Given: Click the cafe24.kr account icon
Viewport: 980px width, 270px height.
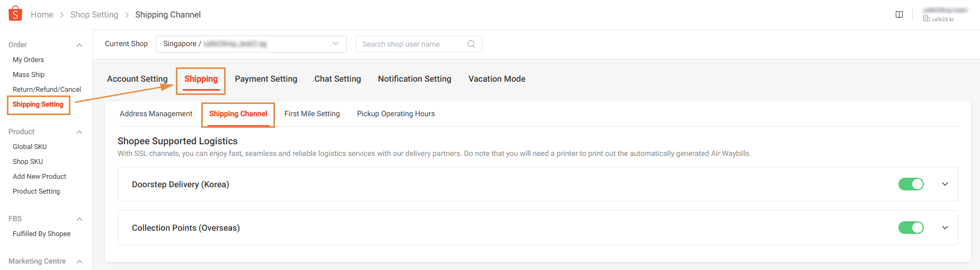Looking at the screenshot, I should click(926, 19).
